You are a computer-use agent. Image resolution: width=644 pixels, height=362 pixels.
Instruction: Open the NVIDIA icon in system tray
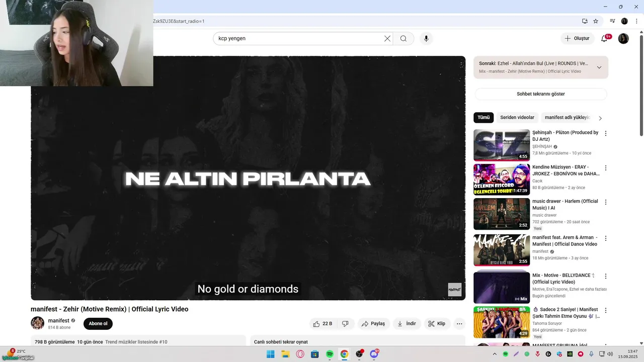(x=570, y=354)
